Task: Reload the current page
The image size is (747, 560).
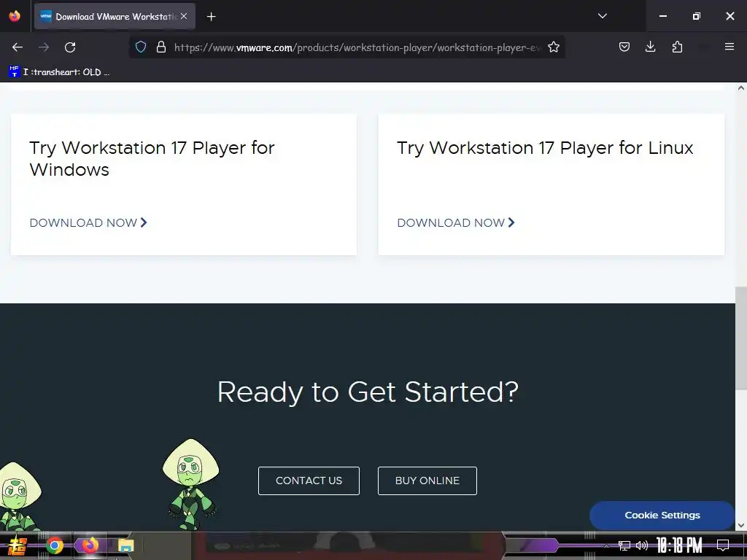Action: tap(70, 47)
